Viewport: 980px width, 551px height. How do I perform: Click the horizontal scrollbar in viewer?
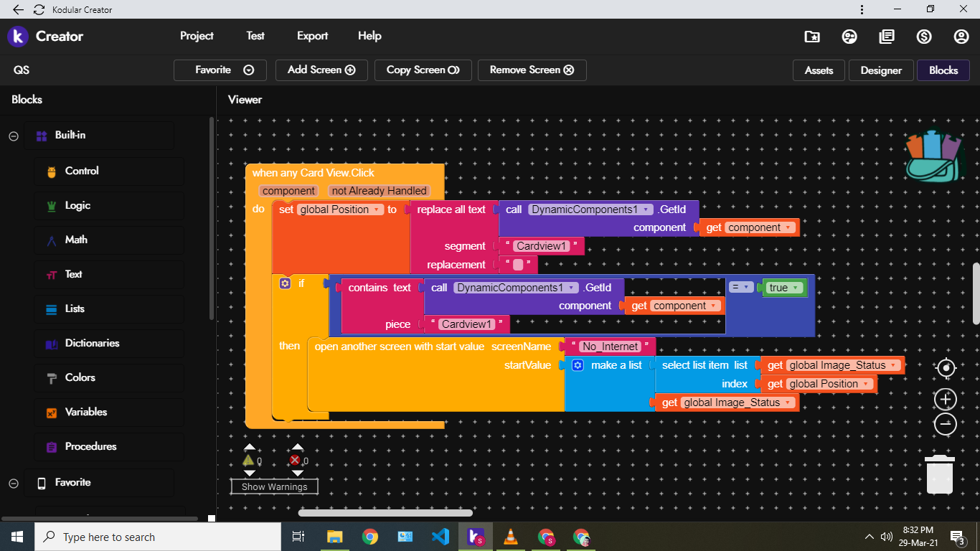[385, 513]
